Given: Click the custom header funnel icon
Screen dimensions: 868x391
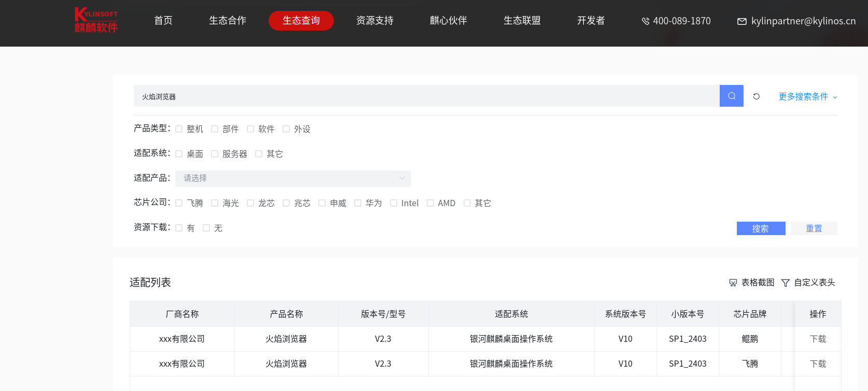Looking at the screenshot, I should [x=785, y=283].
